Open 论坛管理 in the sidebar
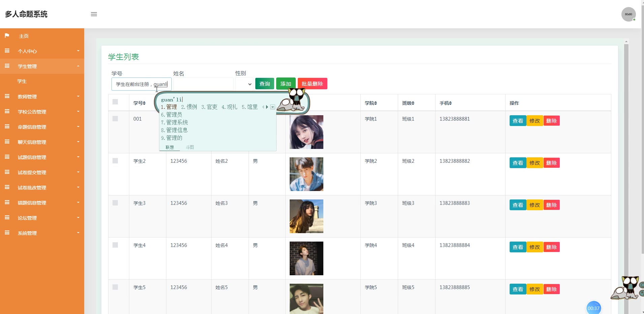The image size is (644, 314). (x=42, y=218)
